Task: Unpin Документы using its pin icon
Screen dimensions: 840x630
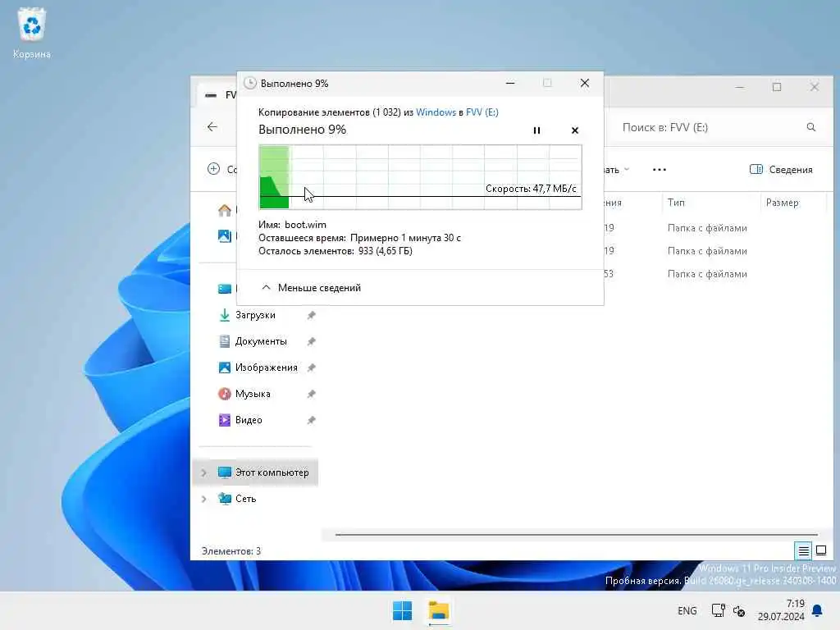Action: tap(311, 341)
